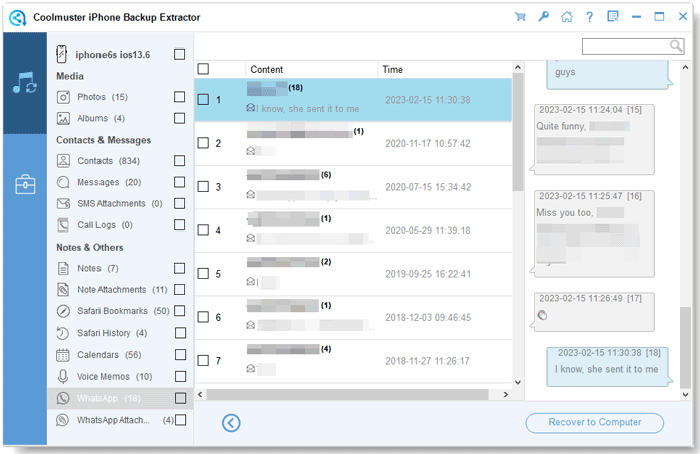Tick the Photos checkbox
Viewport: 700px width, 454px height.
pyautogui.click(x=179, y=97)
